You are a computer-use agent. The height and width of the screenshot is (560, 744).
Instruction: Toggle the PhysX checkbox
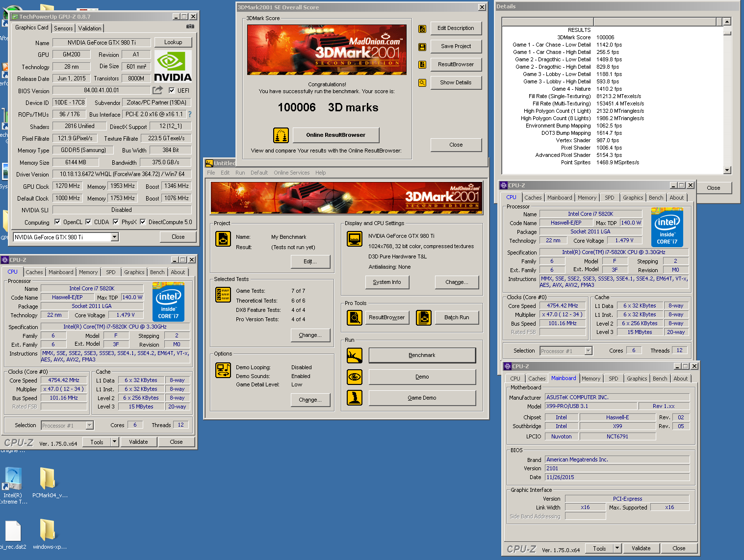click(116, 222)
